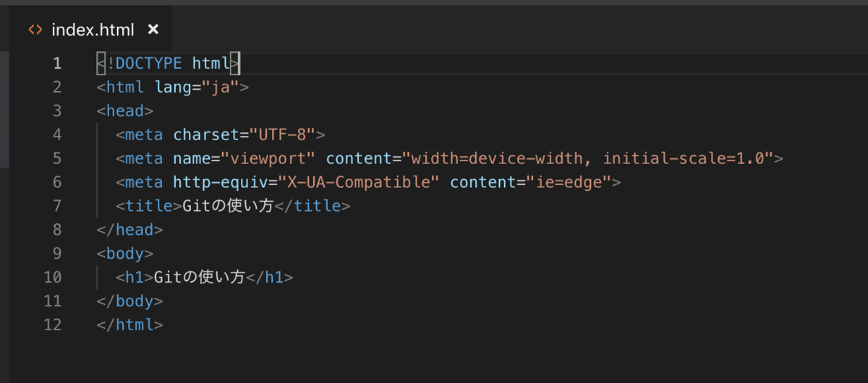Click the opening h1 tag
The width and height of the screenshot is (868, 383).
135,277
